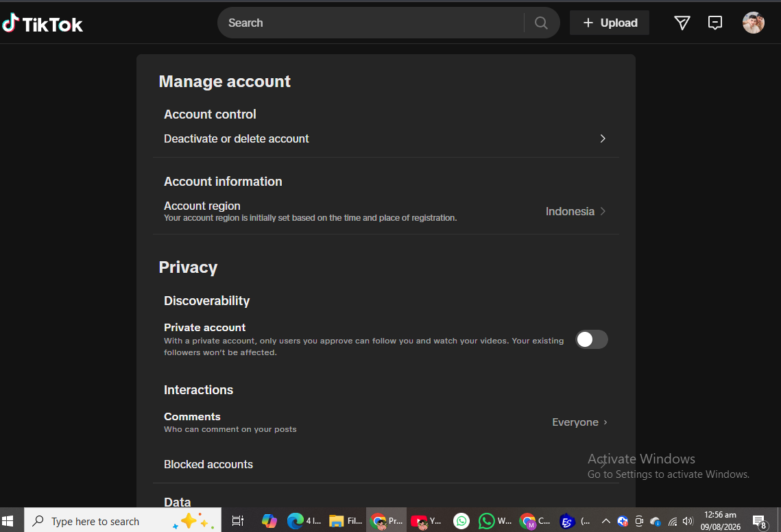Open the Wi-Fi network tray icon
781x532 pixels.
673,522
